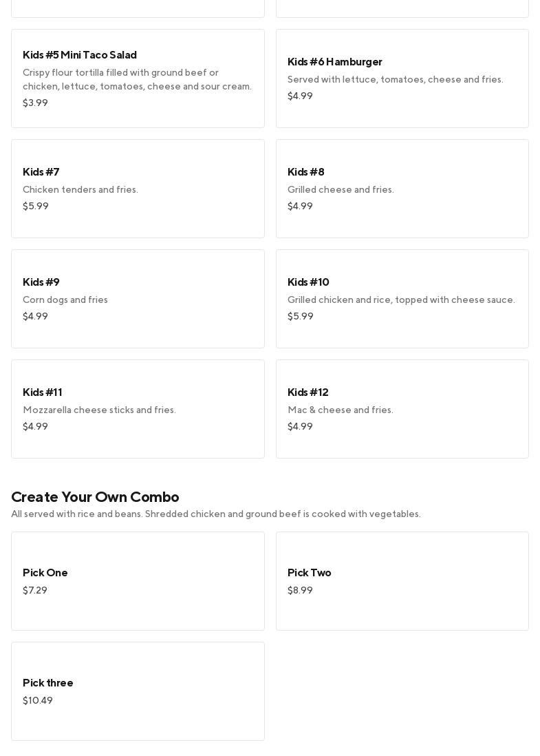
Task: Open the Kids #8 menu item title
Action: [305, 172]
